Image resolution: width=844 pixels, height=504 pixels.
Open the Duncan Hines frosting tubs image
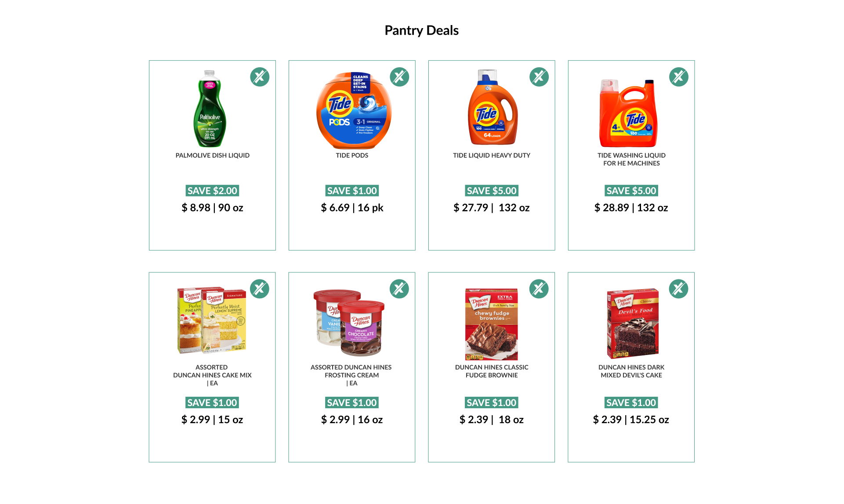coord(349,323)
